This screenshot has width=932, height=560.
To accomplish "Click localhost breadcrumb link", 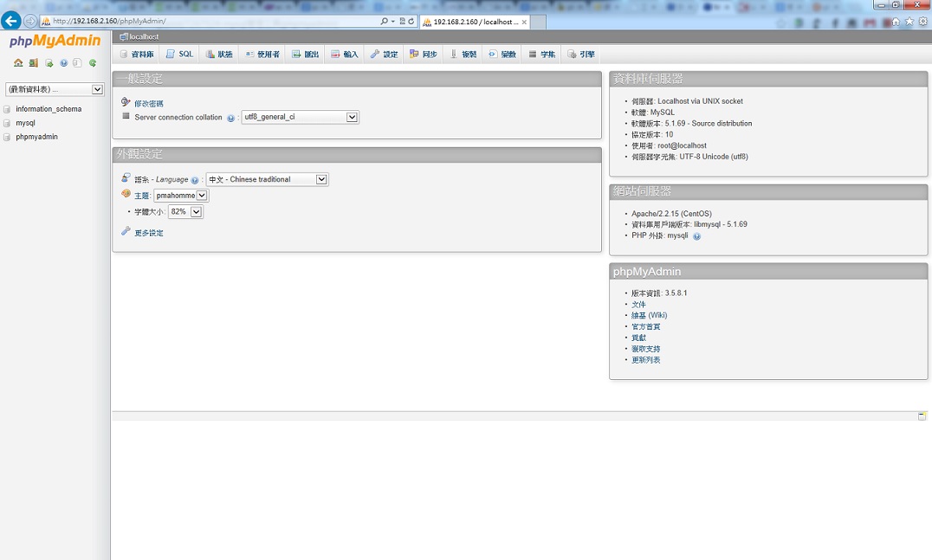I will [144, 37].
